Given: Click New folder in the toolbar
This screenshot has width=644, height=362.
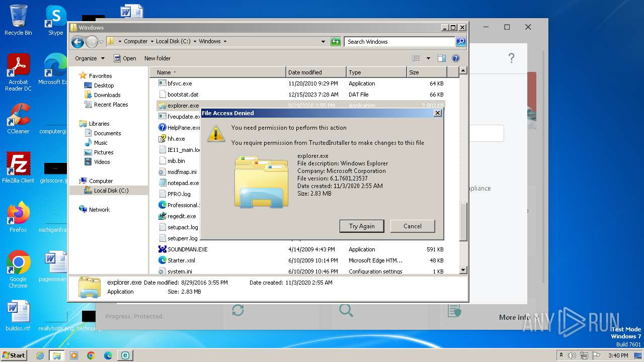Looking at the screenshot, I should click(x=157, y=58).
